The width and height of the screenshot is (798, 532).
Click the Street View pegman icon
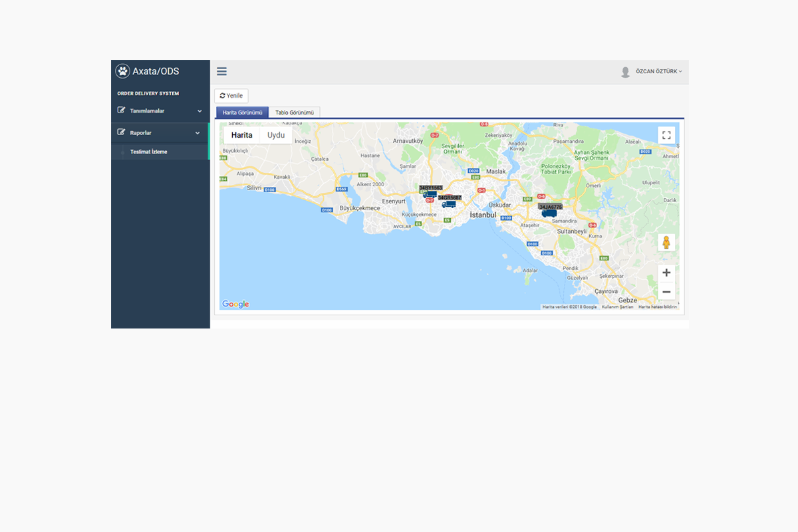[666, 243]
